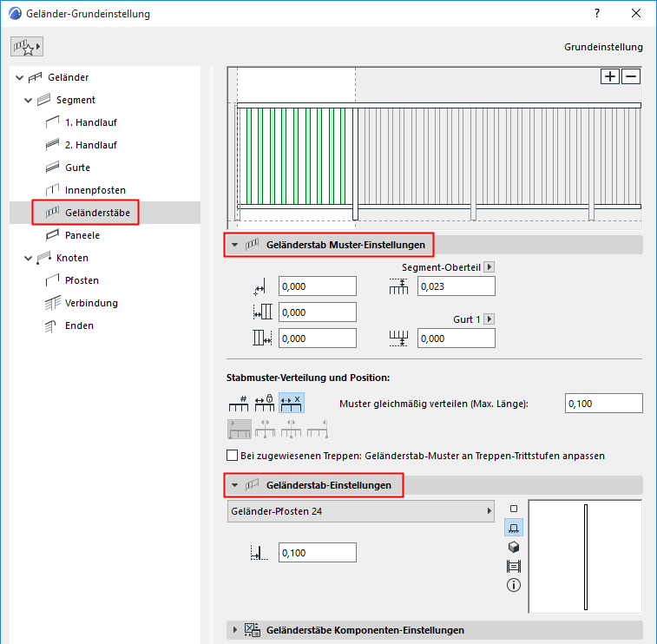This screenshot has height=644, width=657.
Task: Collapse the Knoten tree node
Action: coord(28,258)
